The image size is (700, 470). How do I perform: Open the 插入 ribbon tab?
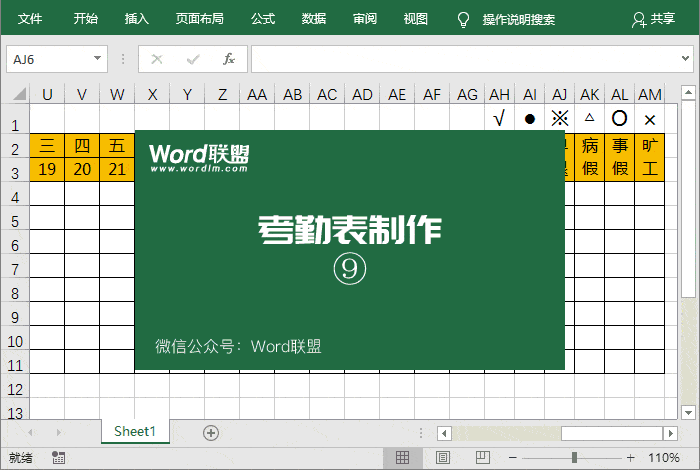pyautogui.click(x=137, y=19)
